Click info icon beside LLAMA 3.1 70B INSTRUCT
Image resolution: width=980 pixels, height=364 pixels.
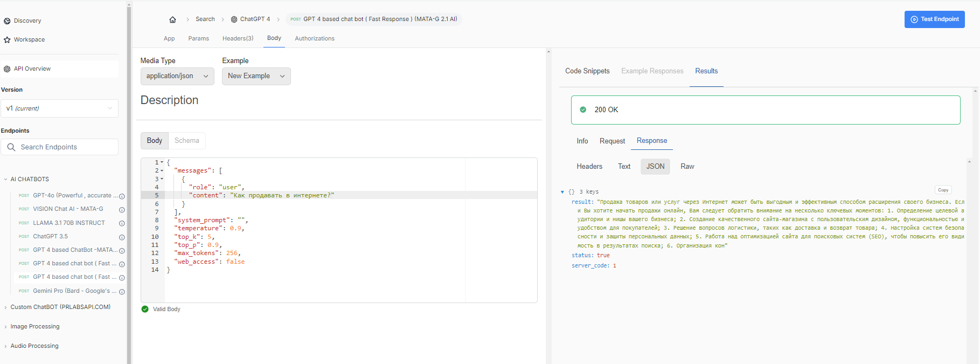pos(122,223)
